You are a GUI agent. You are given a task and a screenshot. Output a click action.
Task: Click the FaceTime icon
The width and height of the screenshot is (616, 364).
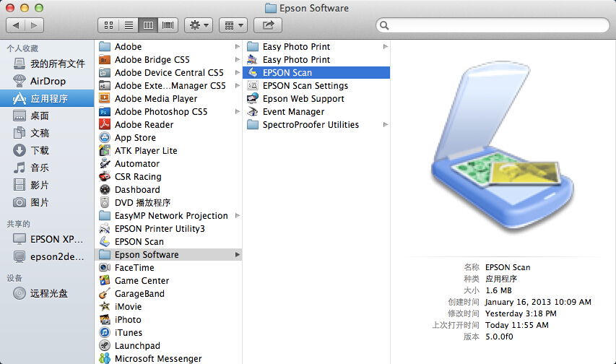point(105,267)
